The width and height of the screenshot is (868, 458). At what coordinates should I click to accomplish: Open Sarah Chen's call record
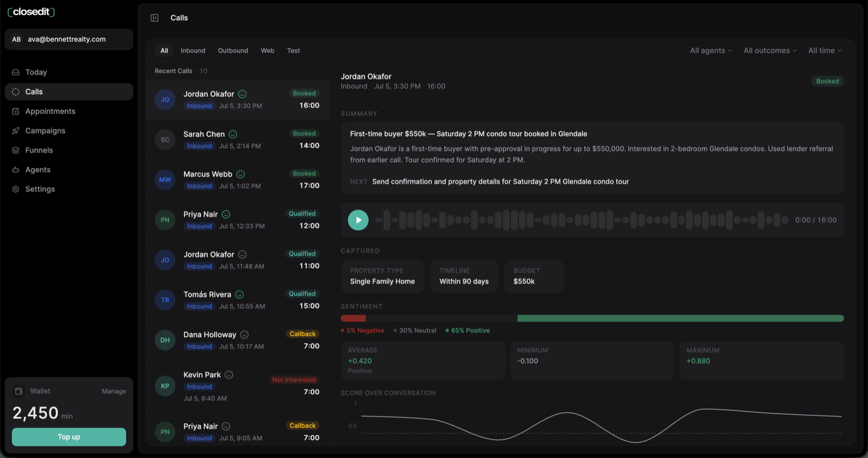237,140
